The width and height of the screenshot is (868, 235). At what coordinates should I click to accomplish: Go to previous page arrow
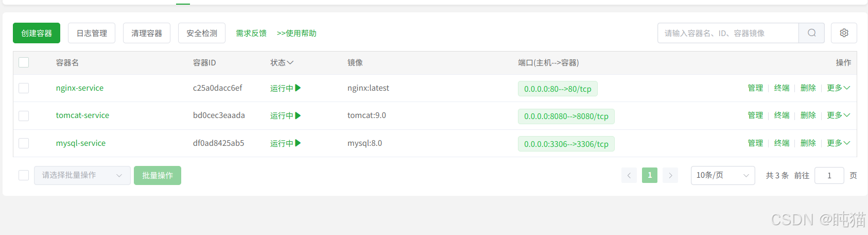629,175
